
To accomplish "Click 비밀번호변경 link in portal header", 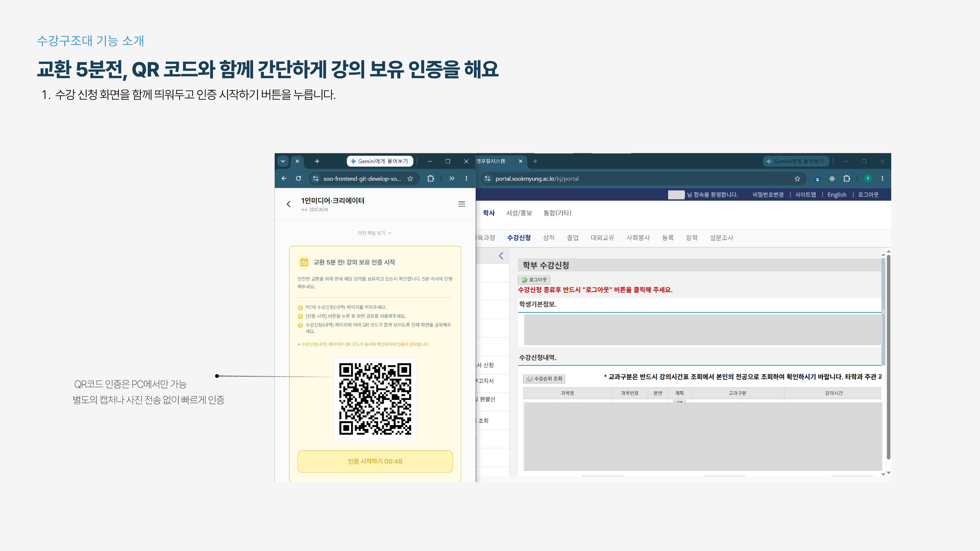I will coord(768,195).
